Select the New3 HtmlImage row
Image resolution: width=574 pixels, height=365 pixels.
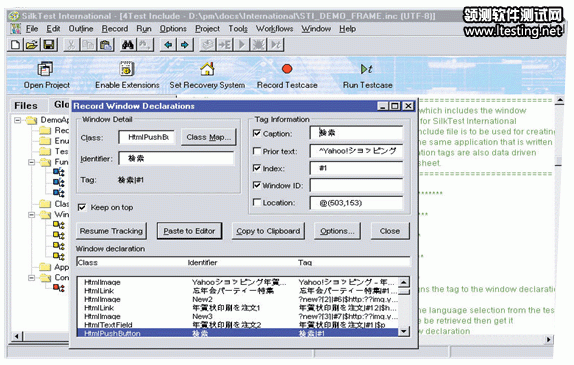[x=238, y=316]
